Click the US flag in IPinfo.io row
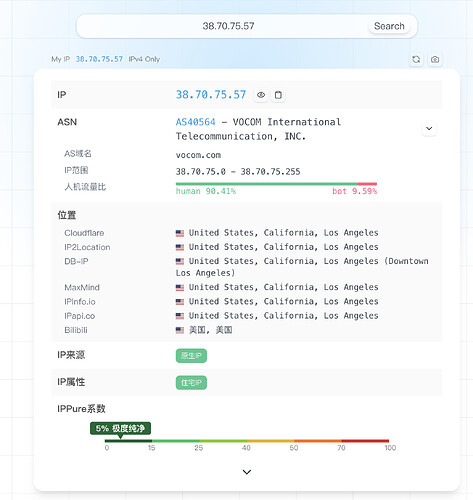This screenshot has width=473, height=500. 180,302
